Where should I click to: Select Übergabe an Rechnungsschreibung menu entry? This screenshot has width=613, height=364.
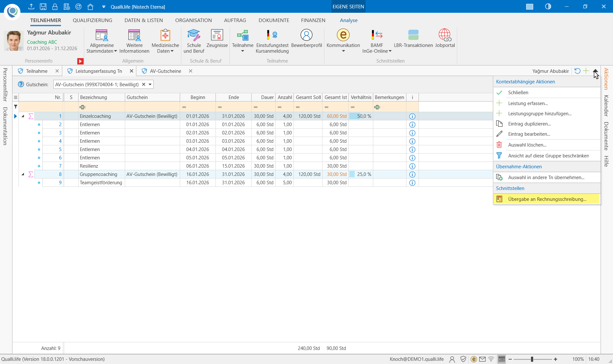[547, 199]
